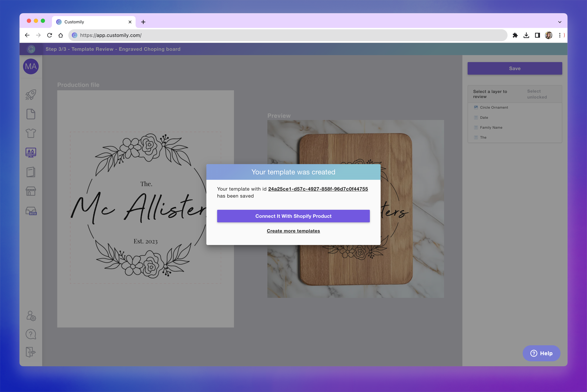Open the BETA store icon

click(31, 211)
